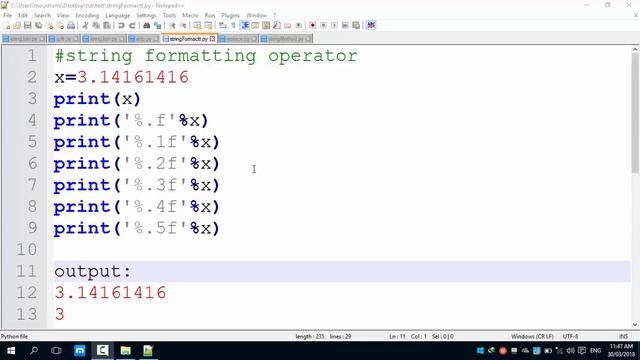
Task: Click the Print toolbar icon
Action: pos(71,25)
